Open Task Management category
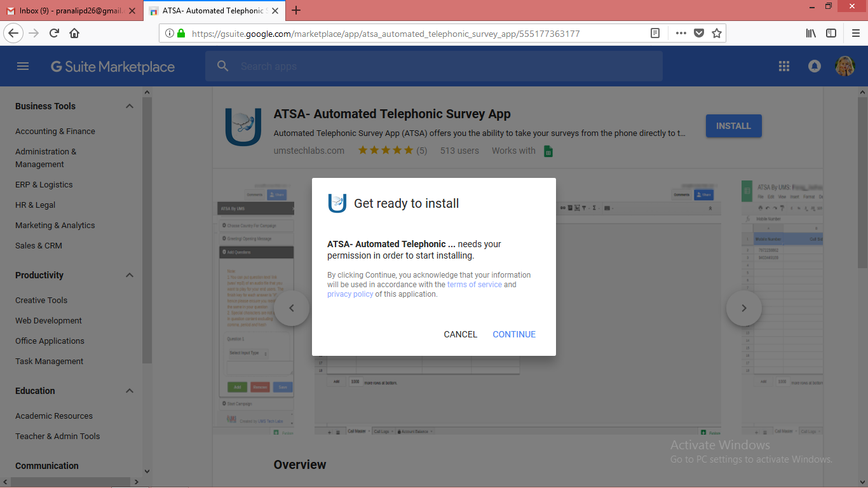The width and height of the screenshot is (868, 488). pyautogui.click(x=50, y=362)
